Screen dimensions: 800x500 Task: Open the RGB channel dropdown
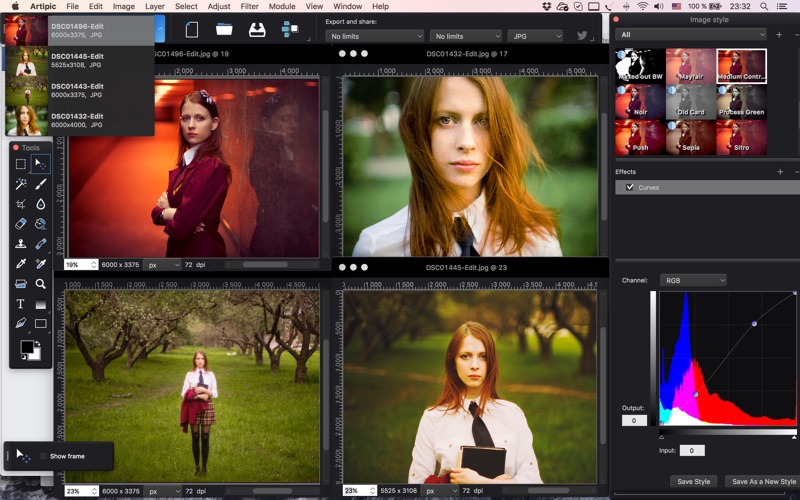(x=693, y=280)
